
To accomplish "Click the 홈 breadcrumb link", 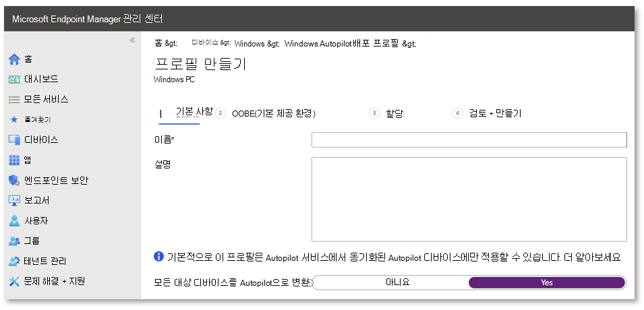I will pyautogui.click(x=158, y=43).
